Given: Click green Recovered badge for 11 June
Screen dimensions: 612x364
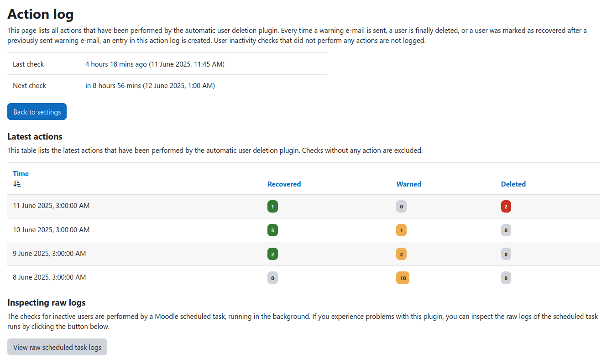Looking at the screenshot, I should click(272, 207).
